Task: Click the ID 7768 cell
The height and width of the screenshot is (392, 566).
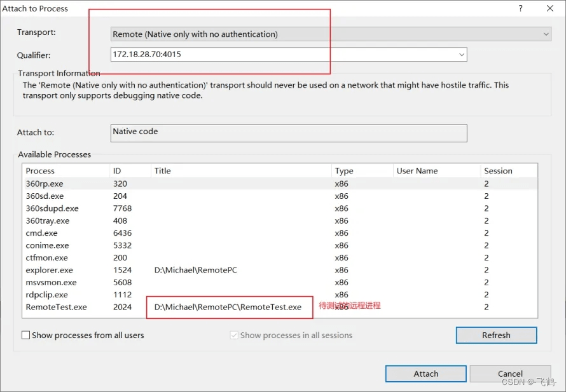Action: point(122,208)
